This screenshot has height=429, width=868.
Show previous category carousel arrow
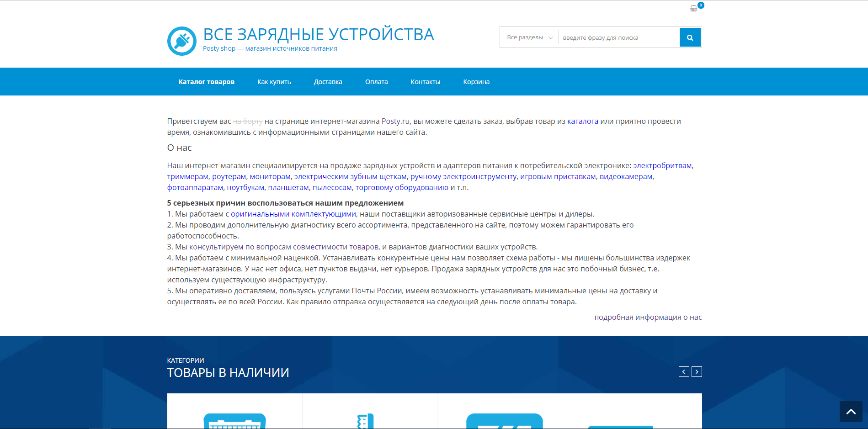[683, 372]
